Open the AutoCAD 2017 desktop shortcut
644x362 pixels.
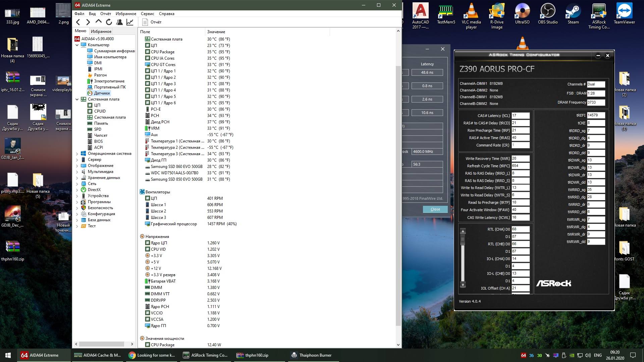pyautogui.click(x=421, y=16)
